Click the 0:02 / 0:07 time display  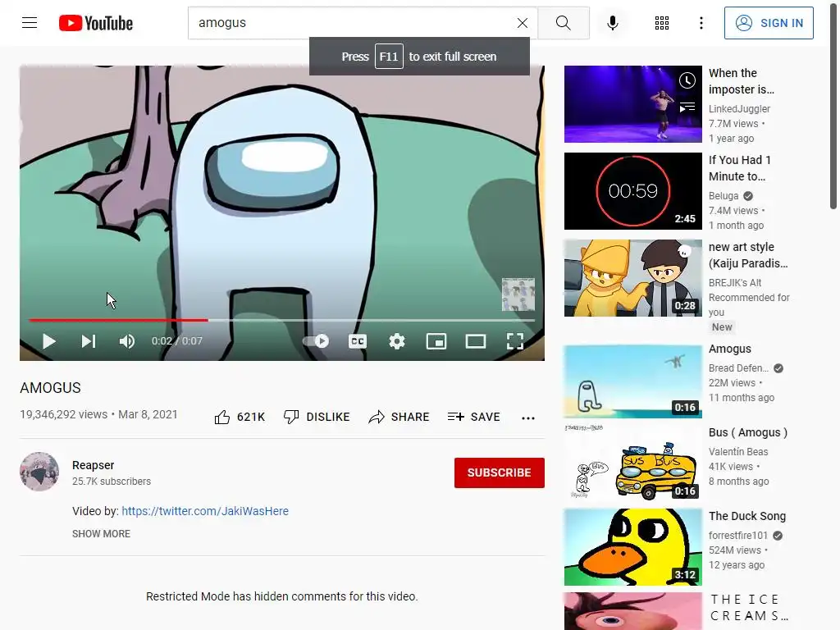pyautogui.click(x=177, y=341)
